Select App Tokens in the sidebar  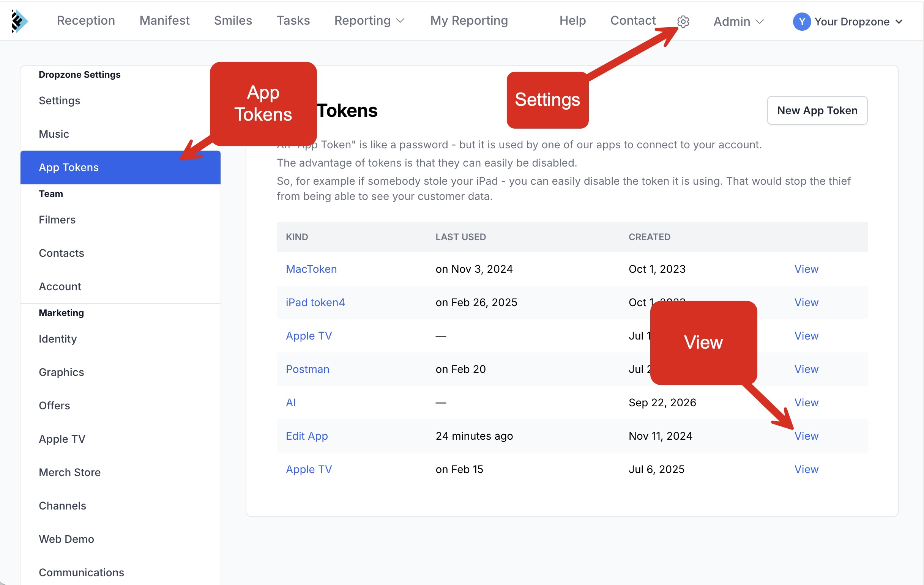point(120,168)
